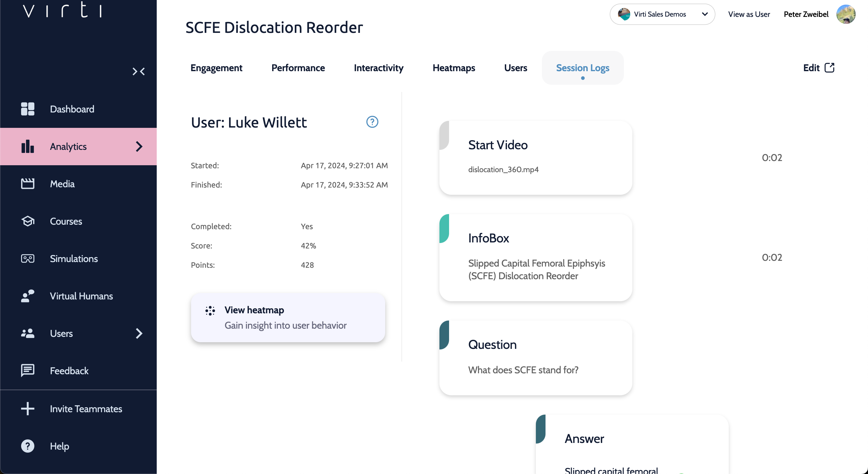
Task: Collapse the sidebar with the arrows toggle
Action: coord(139,71)
